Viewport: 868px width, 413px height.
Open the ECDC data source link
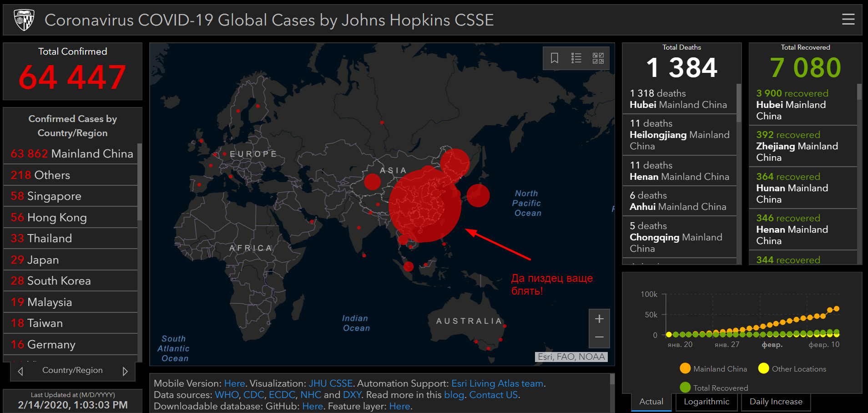click(x=282, y=395)
